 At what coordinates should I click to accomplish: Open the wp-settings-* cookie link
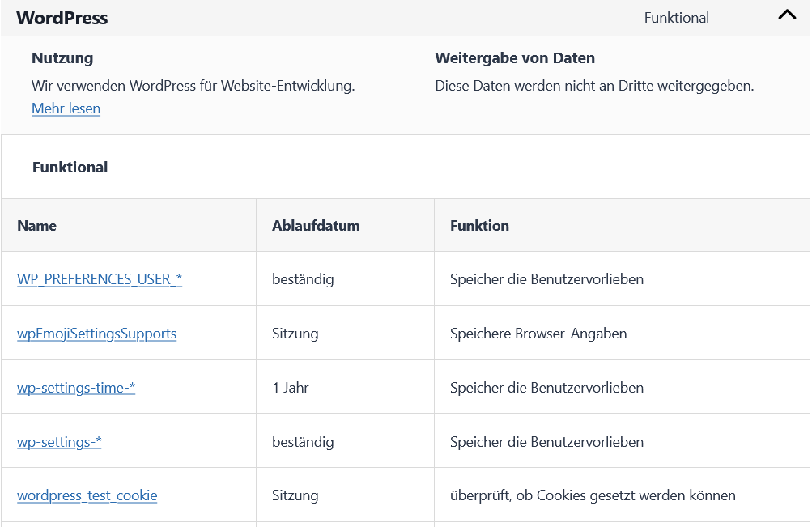coord(59,442)
